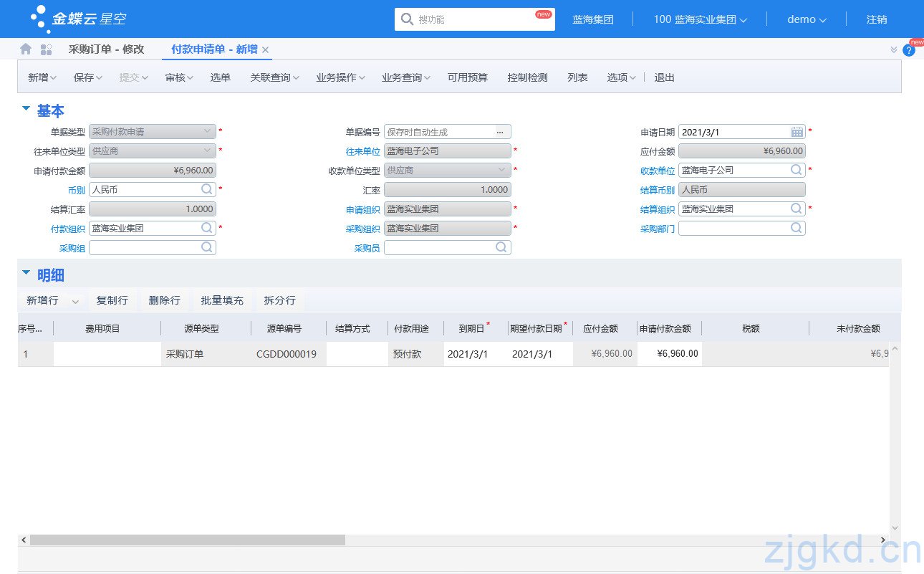Click the search magnifier in 搜功能 box
The width and height of the screenshot is (924, 574).
408,19
